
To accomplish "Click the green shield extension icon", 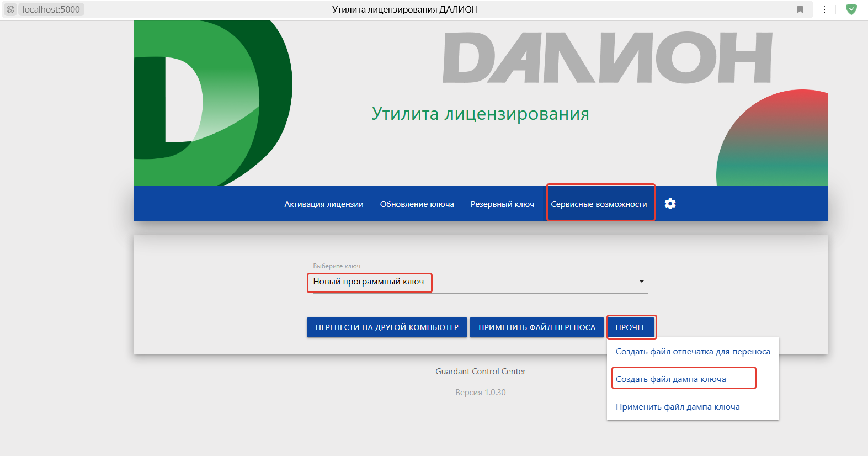I will click(x=851, y=9).
